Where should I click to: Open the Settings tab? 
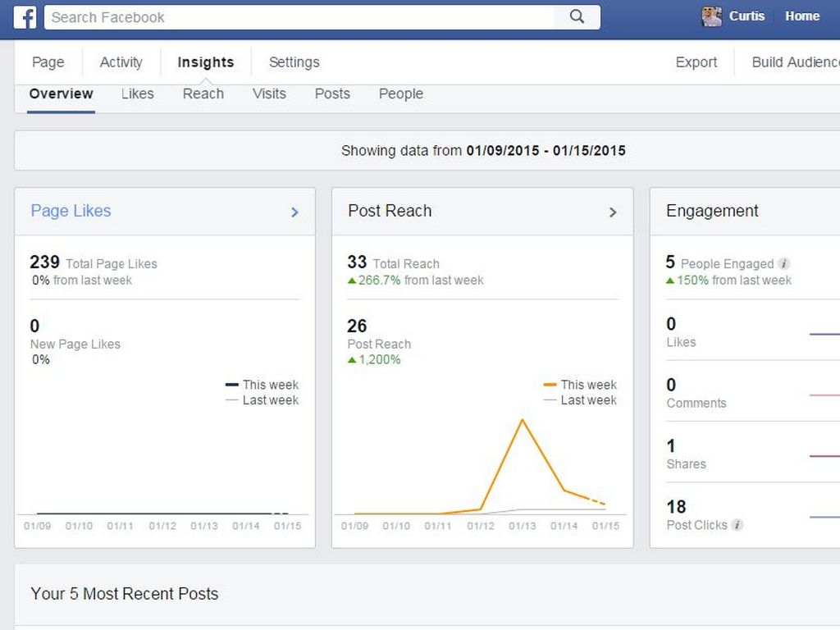tap(294, 62)
